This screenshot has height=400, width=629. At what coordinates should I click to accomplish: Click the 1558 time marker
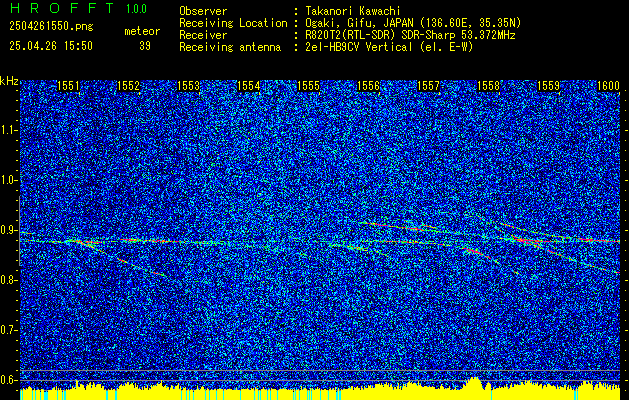pyautogui.click(x=489, y=86)
